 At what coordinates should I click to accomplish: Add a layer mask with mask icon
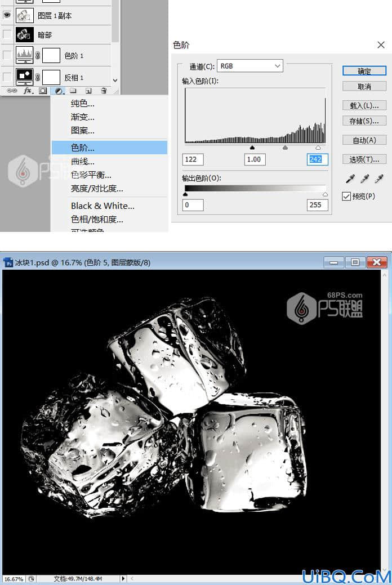click(x=43, y=91)
